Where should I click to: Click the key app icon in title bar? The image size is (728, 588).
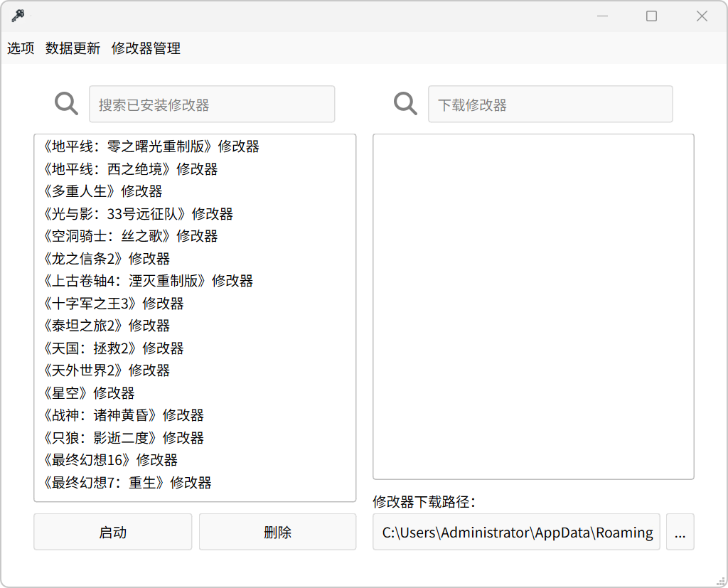click(x=18, y=16)
